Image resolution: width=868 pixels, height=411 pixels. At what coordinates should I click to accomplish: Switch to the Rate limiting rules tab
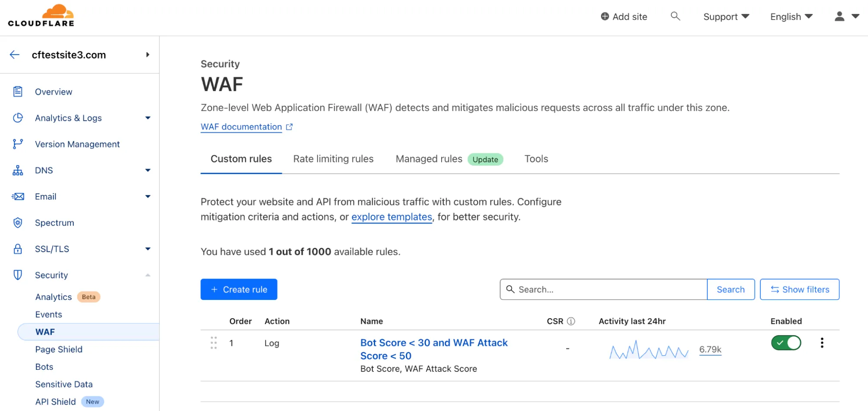click(x=333, y=159)
